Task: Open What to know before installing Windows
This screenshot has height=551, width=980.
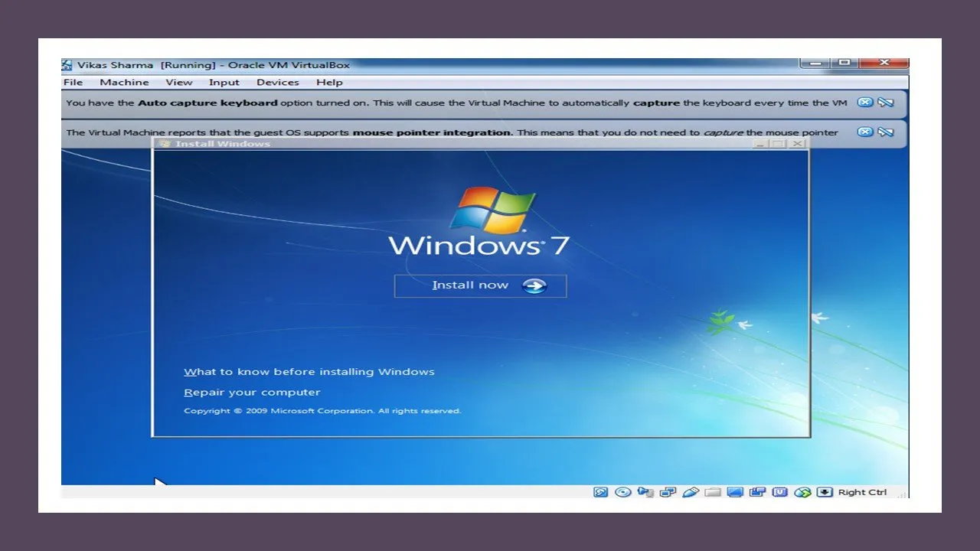Action: click(309, 372)
